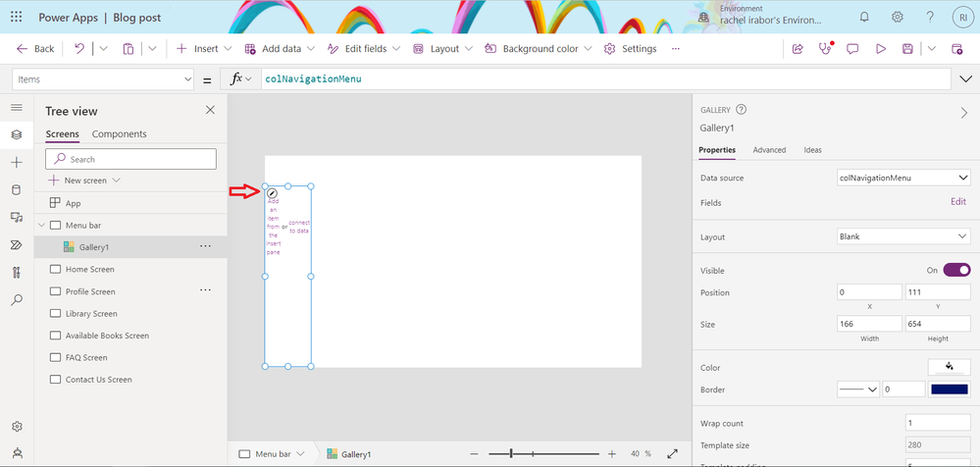The height and width of the screenshot is (467, 980).
Task: Click the Tree view Search box
Action: (x=131, y=159)
